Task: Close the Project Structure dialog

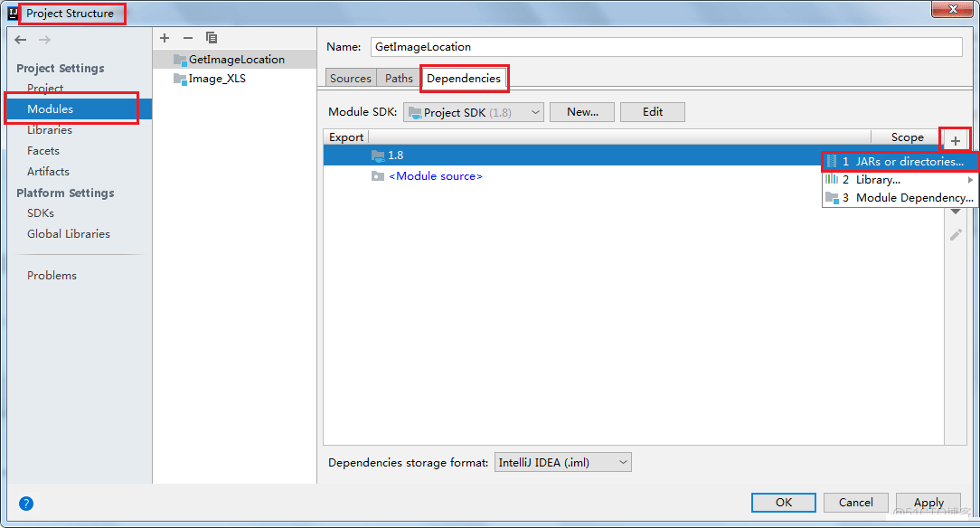Action: pos(953,9)
